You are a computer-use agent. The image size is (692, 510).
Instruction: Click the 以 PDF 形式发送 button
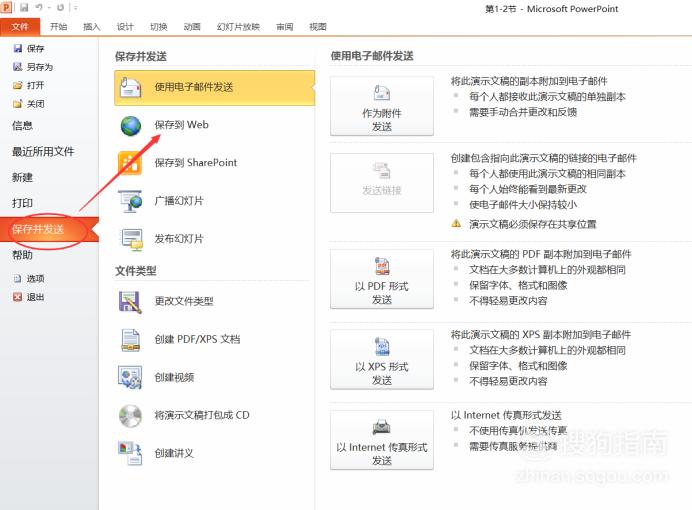point(382,279)
